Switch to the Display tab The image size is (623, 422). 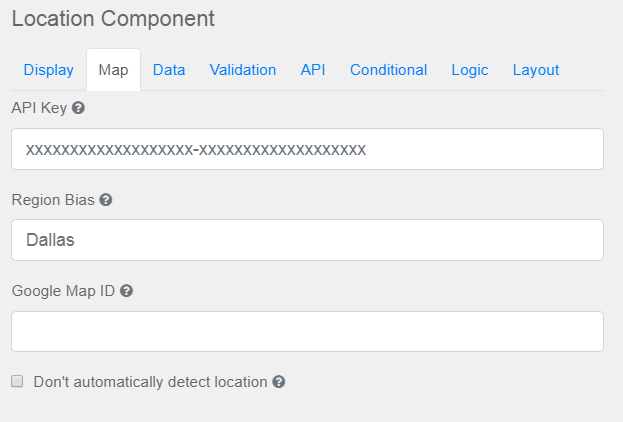click(48, 70)
